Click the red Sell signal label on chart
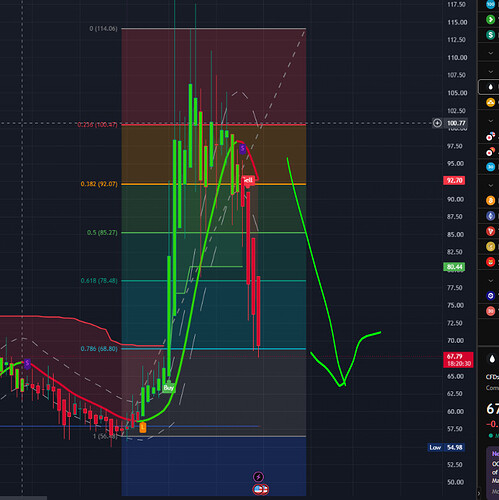The width and height of the screenshot is (499, 500). pos(248,180)
